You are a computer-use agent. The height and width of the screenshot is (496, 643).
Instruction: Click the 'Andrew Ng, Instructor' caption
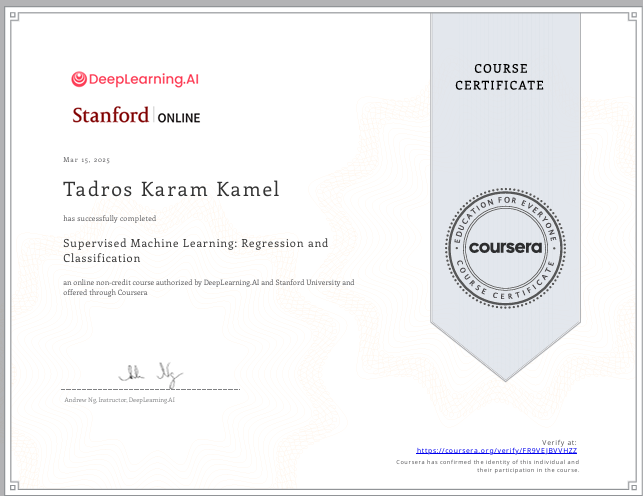pyautogui.click(x=119, y=400)
